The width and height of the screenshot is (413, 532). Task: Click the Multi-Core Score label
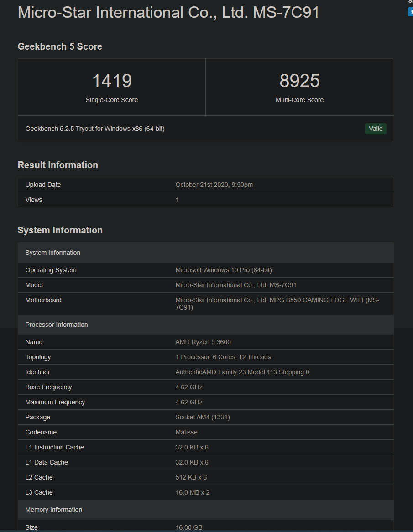[x=299, y=100]
